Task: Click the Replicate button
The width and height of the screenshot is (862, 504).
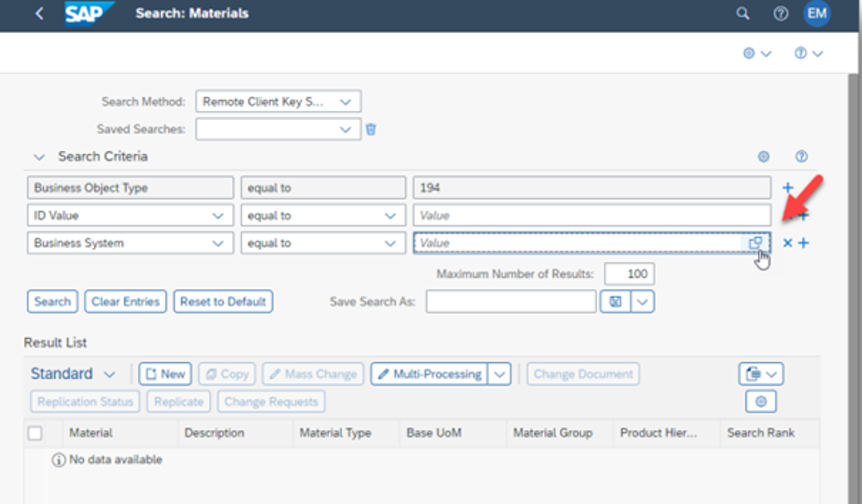Action: [x=179, y=401]
